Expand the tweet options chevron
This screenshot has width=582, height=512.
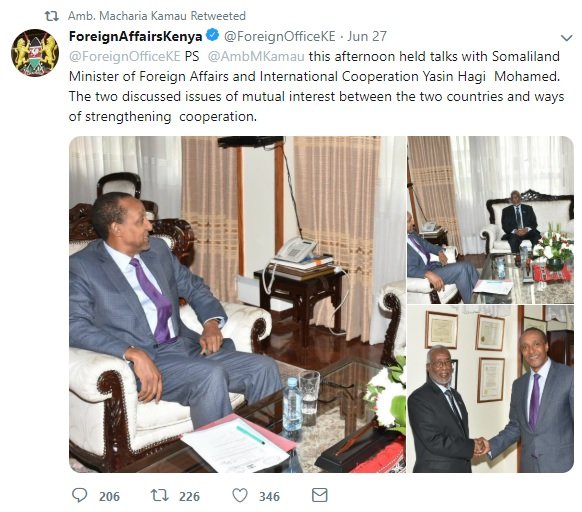click(566, 37)
